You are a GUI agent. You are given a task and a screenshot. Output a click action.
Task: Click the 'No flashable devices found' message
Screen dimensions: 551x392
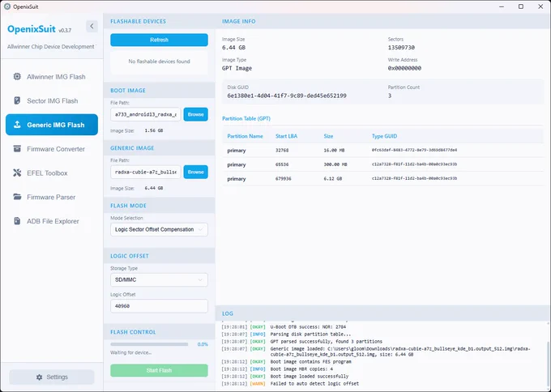point(159,61)
